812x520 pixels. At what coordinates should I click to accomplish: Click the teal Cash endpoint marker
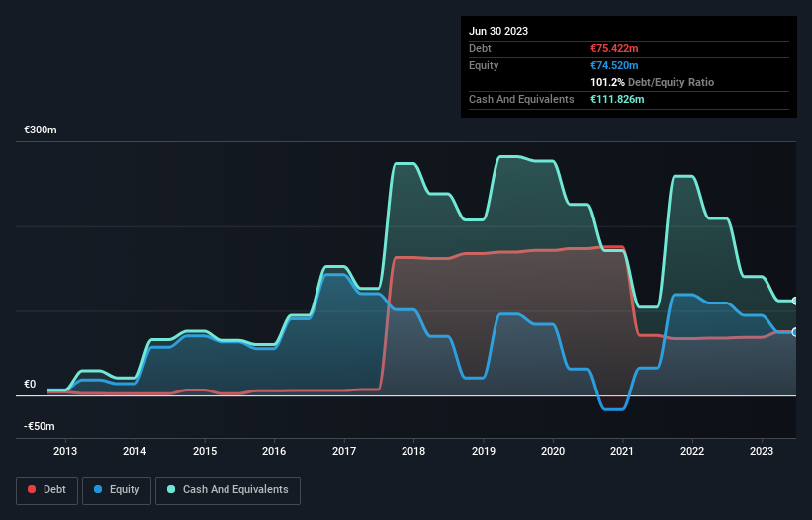pos(795,301)
